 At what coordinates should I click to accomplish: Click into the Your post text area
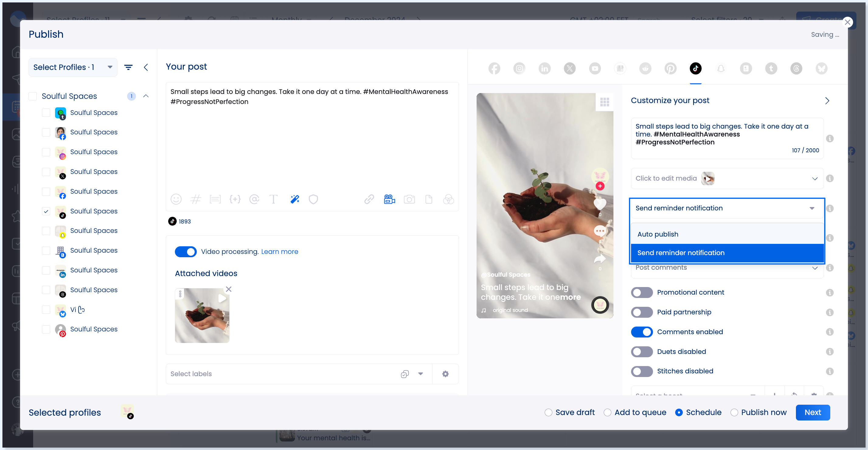312,138
